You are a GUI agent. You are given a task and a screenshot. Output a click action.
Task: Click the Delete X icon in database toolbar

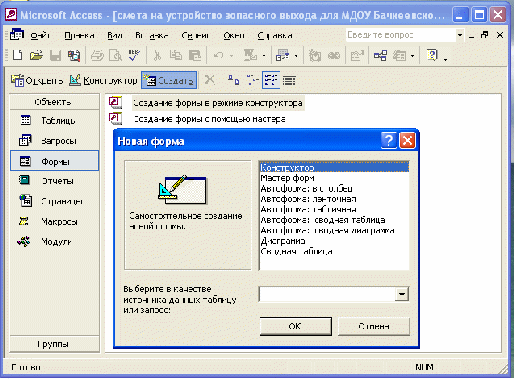coord(209,80)
